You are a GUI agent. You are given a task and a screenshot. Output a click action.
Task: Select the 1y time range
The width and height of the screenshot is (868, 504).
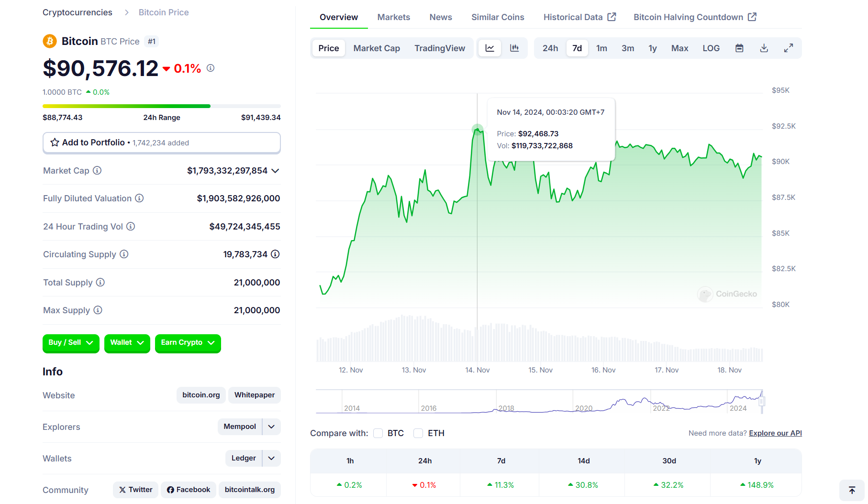pyautogui.click(x=652, y=48)
